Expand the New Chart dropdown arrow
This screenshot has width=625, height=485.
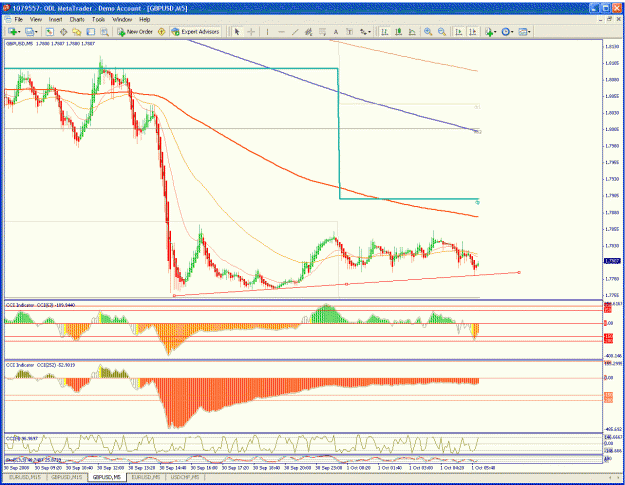click(x=19, y=32)
